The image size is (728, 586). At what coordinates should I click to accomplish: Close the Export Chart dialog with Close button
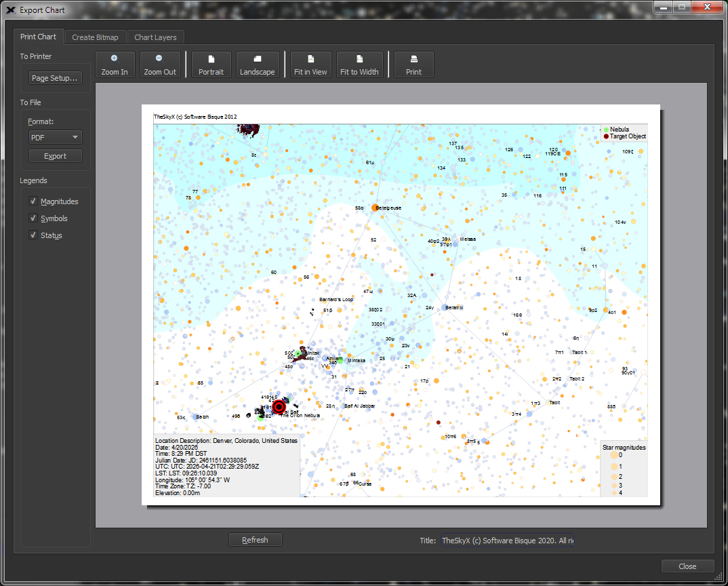(687, 566)
